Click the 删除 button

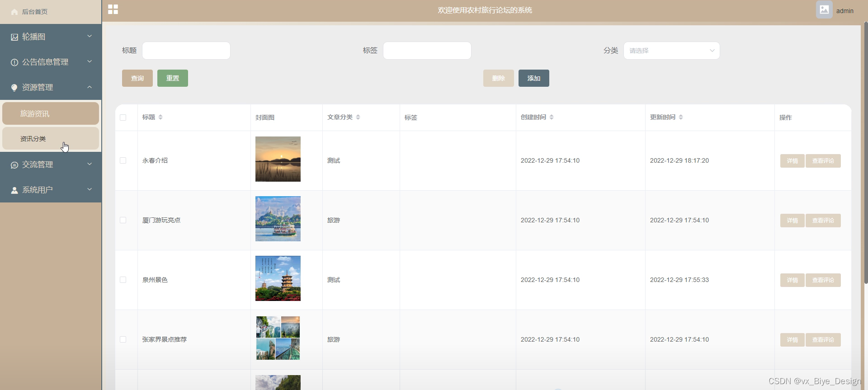(x=499, y=78)
